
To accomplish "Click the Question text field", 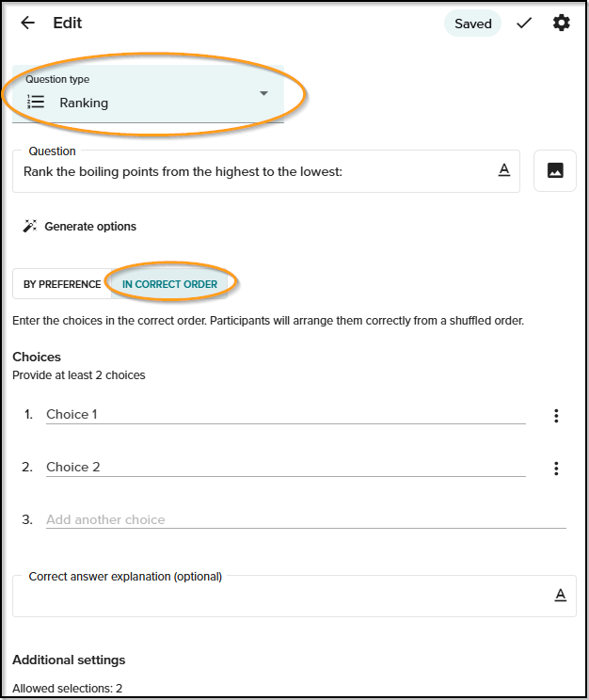I will pyautogui.click(x=266, y=171).
